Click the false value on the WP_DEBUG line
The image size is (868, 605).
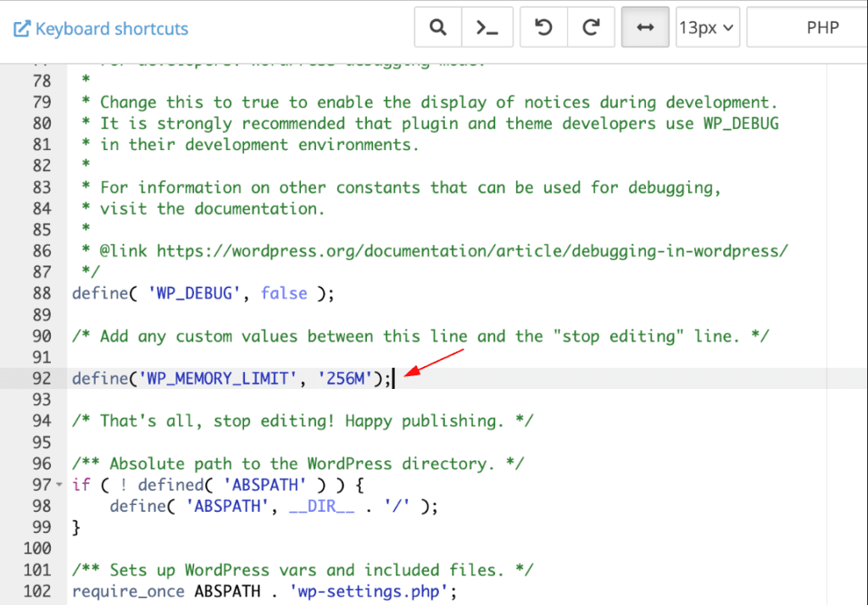coord(283,293)
